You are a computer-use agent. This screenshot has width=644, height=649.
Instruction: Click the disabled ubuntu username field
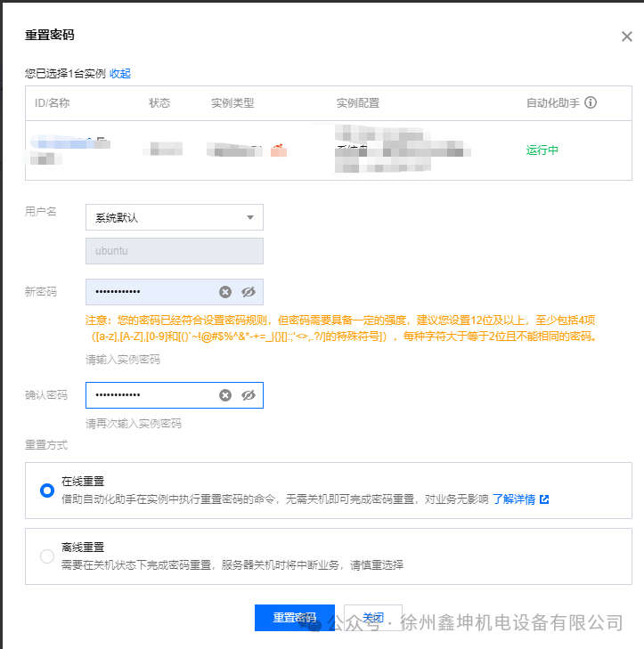click(x=175, y=251)
